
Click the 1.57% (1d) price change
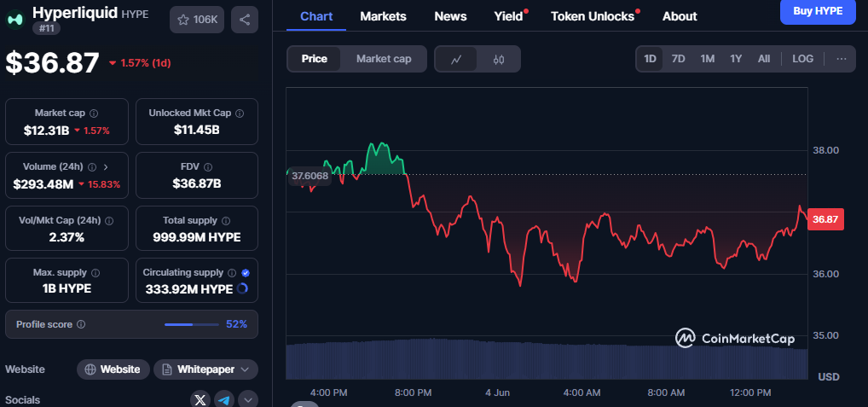pyautogui.click(x=140, y=63)
